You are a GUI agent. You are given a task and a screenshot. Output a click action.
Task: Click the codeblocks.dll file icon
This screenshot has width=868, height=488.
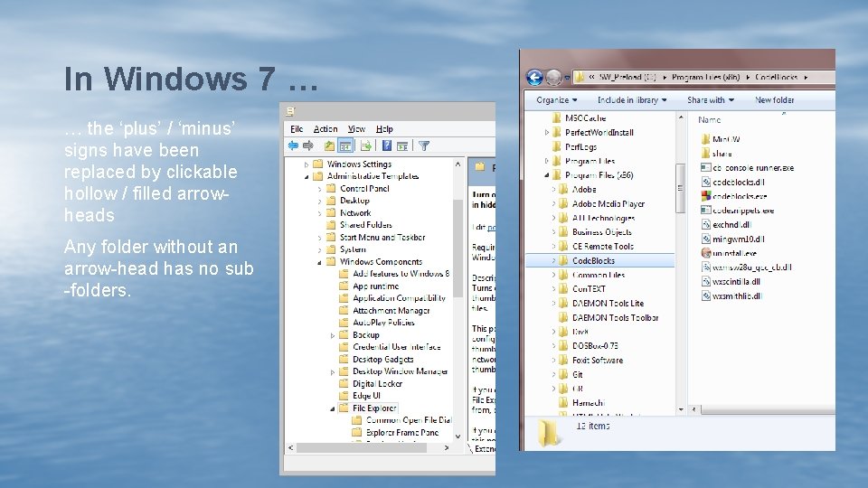coord(706,182)
